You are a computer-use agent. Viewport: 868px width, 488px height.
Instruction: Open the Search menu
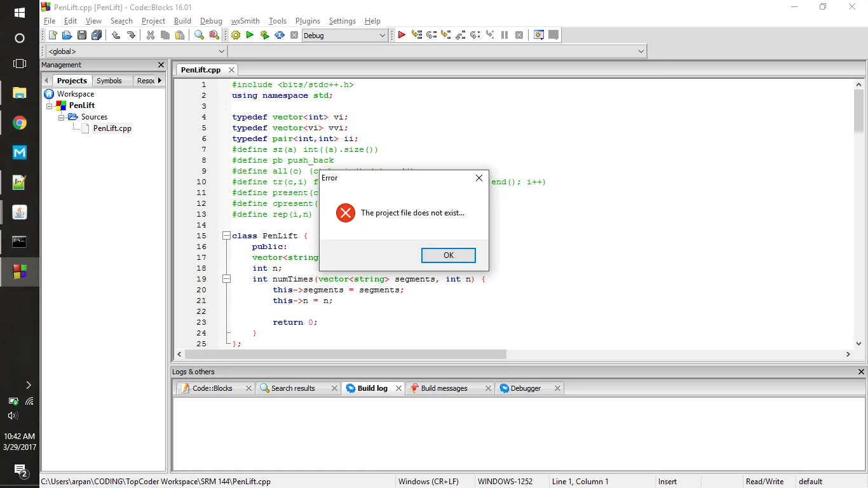point(121,21)
